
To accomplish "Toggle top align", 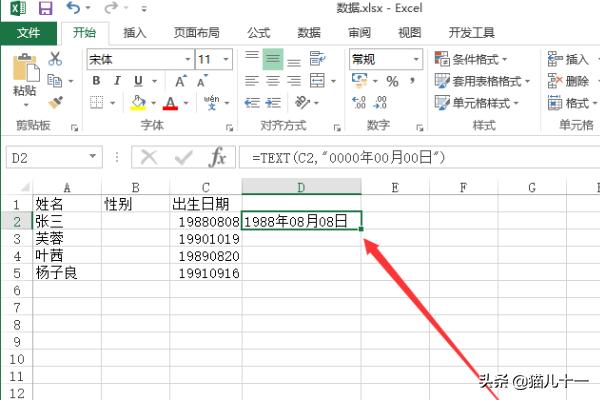I will click(x=252, y=58).
